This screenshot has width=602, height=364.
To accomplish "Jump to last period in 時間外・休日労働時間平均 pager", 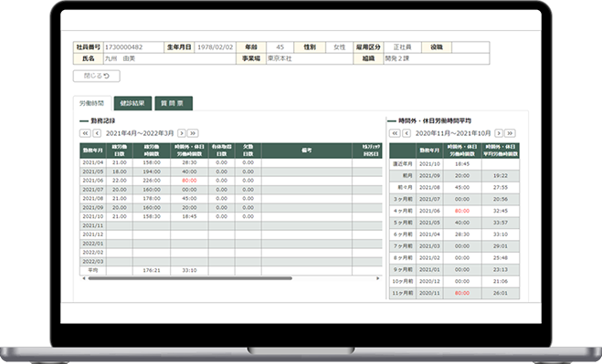I will (510, 133).
